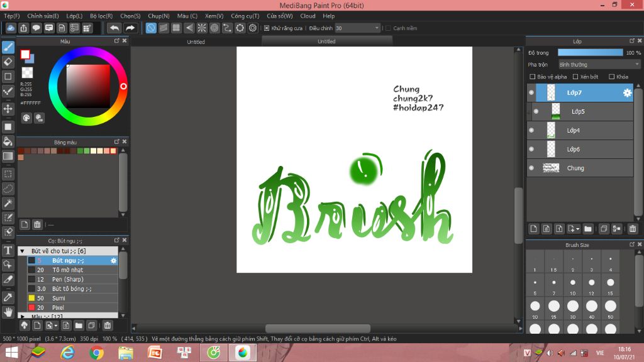
Task: Adjust the Độ trong opacity slider
Action: pyautogui.click(x=590, y=53)
